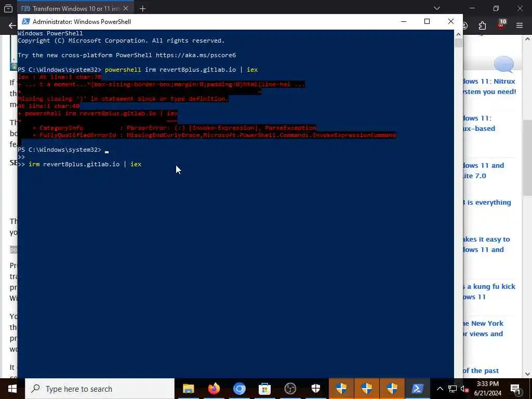This screenshot has width=532, height=399.
Task: Click the taskbar search box
Action: 100,389
